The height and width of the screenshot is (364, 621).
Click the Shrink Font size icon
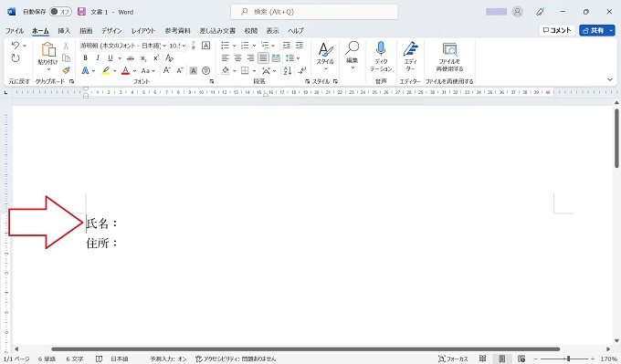[180, 70]
